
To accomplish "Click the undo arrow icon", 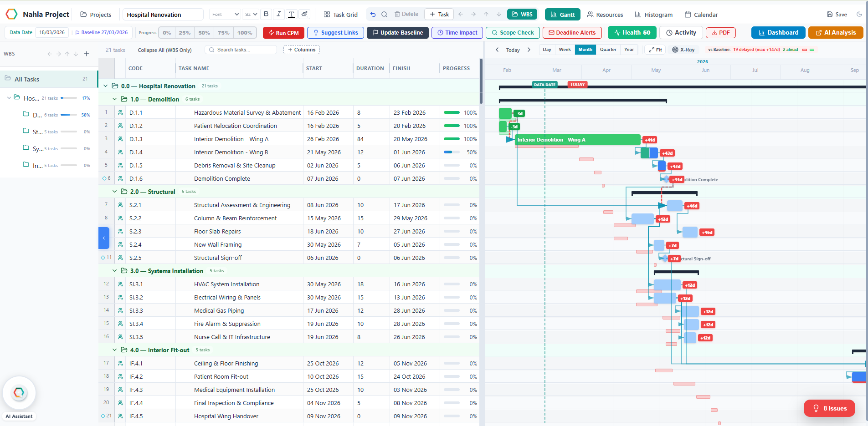I will [373, 15].
